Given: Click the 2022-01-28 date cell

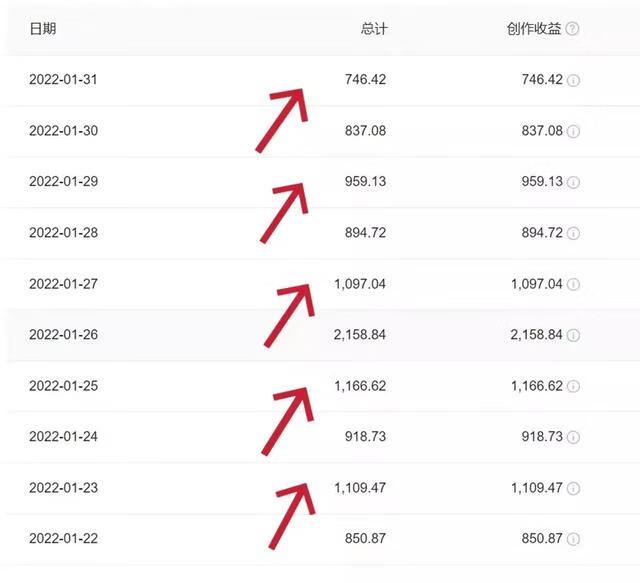Looking at the screenshot, I should pos(63,233).
